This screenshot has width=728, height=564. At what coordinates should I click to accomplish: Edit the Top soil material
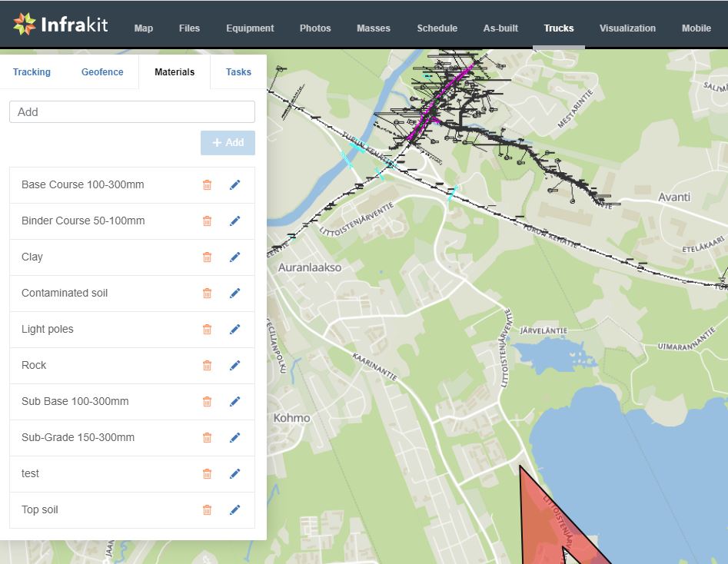[x=235, y=510]
